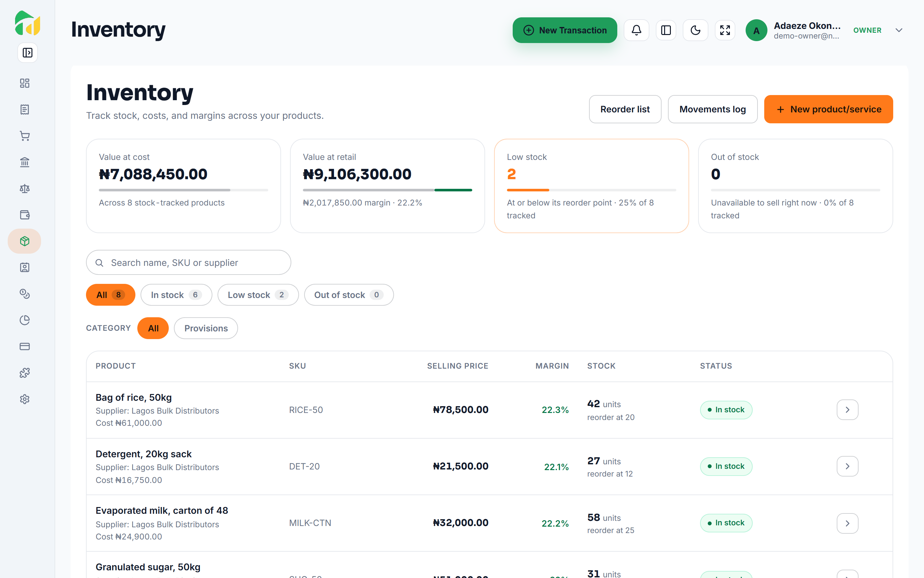Open the contacts badge icon in sidebar

[25, 267]
